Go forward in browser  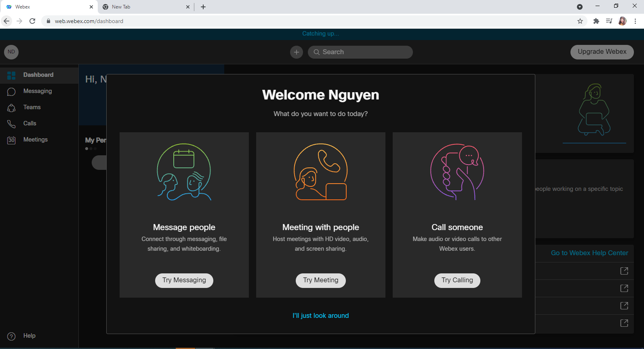tap(19, 21)
